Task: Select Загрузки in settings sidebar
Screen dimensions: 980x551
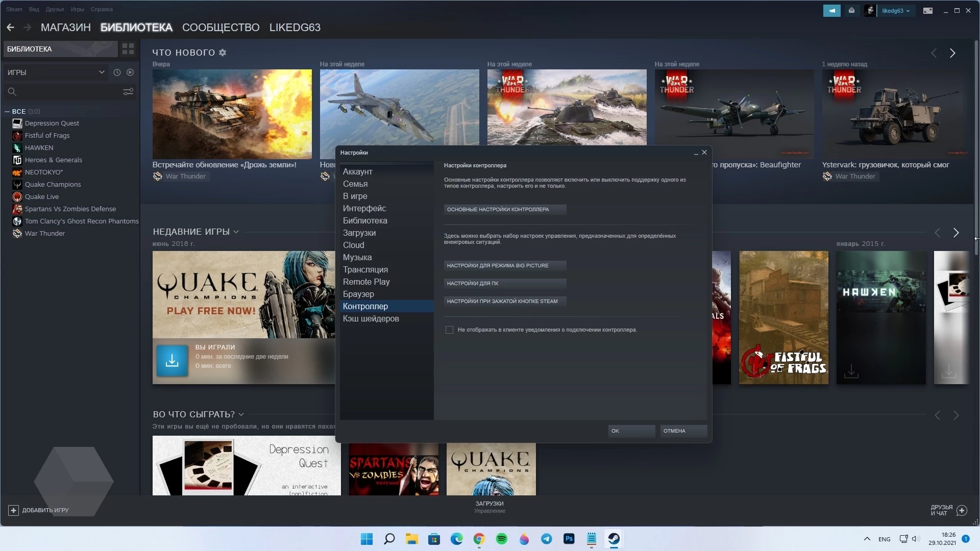Action: 387,233
